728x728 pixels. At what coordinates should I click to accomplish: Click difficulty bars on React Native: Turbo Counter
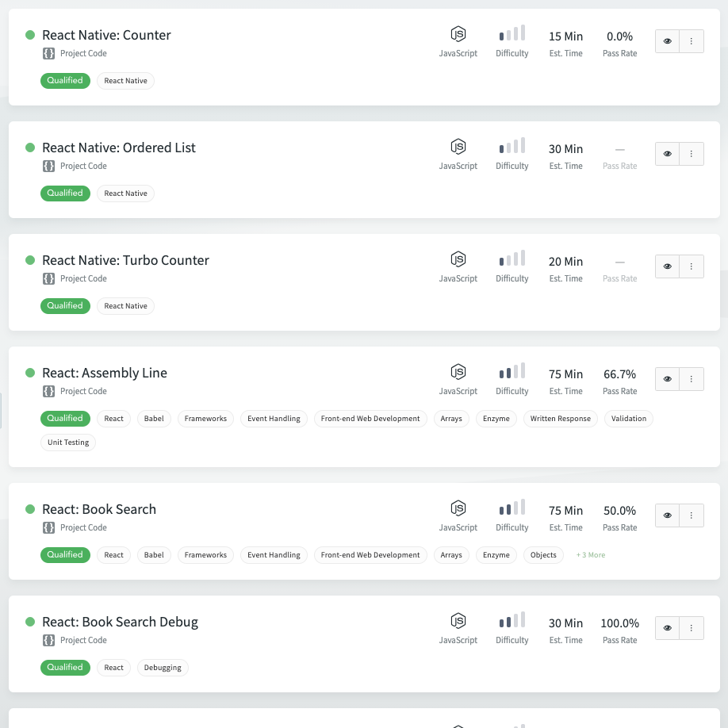[512, 259]
